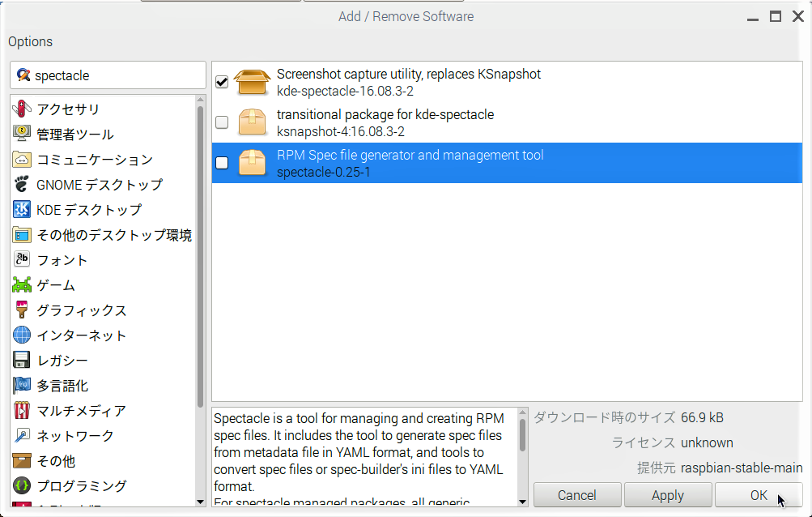
Task: Click the レガシー floppy disk icon
Action: pyautogui.click(x=22, y=361)
